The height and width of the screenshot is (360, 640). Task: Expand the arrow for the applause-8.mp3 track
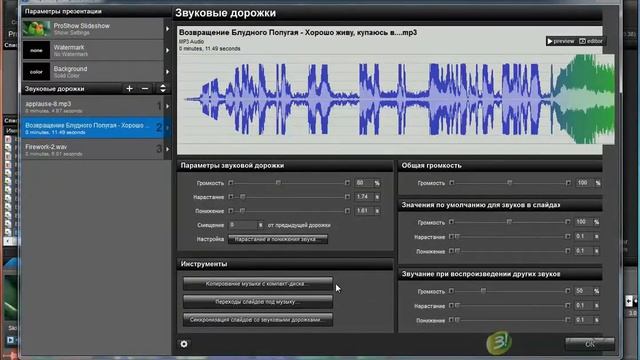click(x=167, y=107)
